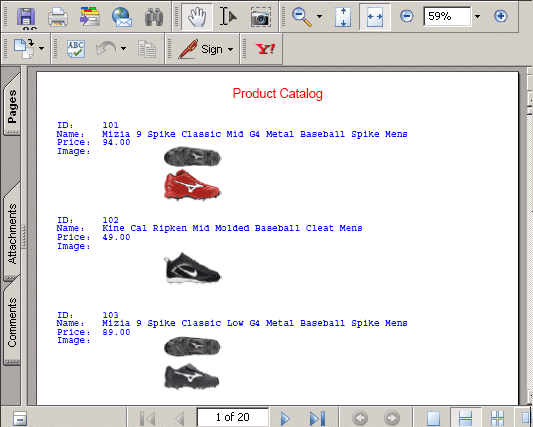Open the Pages side tab
533x427 pixels.
(x=12, y=104)
